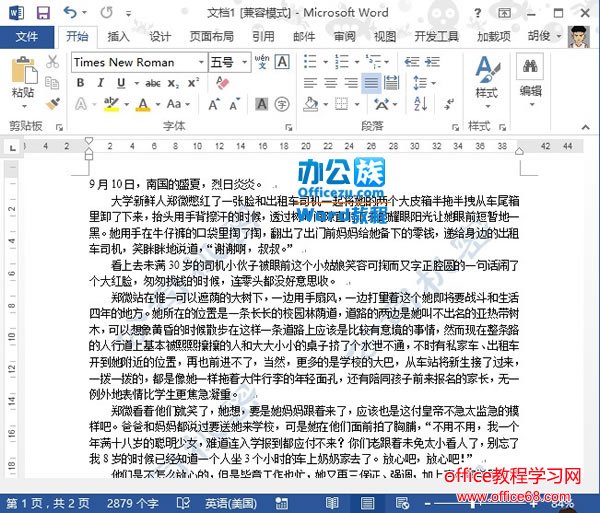Switch to the 引用 References tab
Screen dimensions: 600x513
click(263, 37)
